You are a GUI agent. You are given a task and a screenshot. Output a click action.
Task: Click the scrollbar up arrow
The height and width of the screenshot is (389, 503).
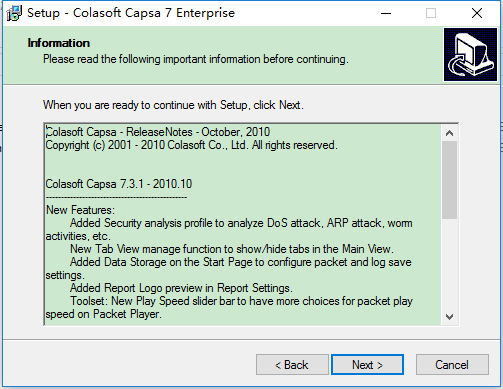[x=449, y=133]
